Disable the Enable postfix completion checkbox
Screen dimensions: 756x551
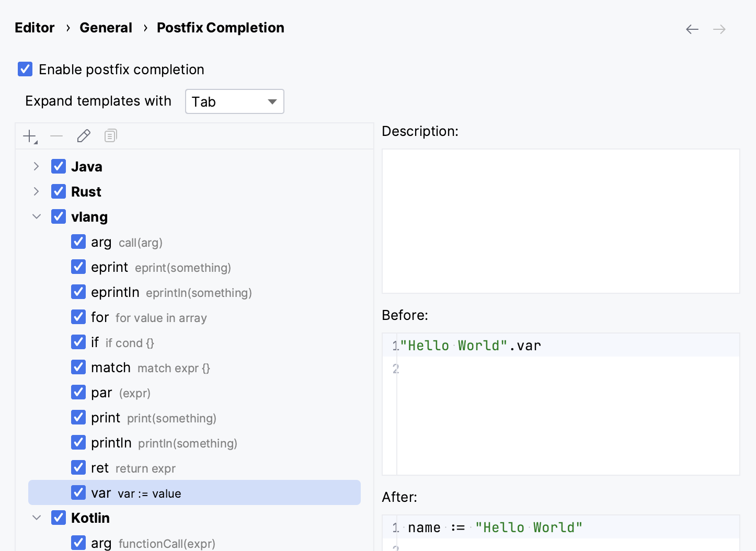[25, 69]
